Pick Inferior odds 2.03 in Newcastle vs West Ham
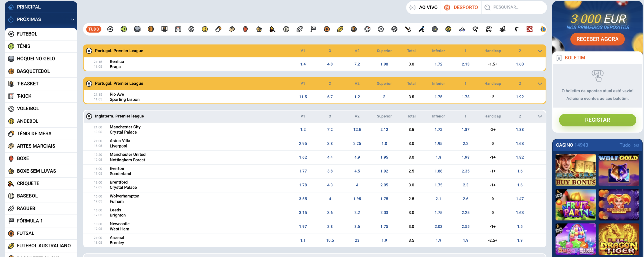Image resolution: width=644 pixels, height=257 pixels. [439, 226]
